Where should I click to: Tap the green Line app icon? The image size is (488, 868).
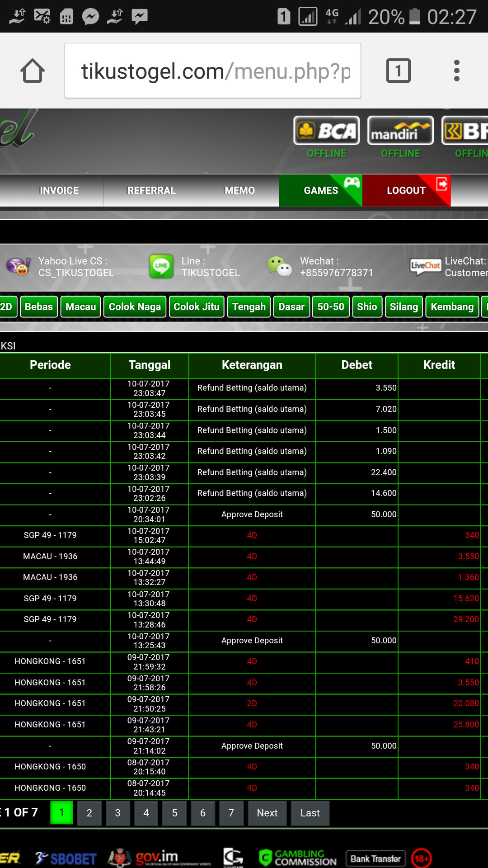tap(161, 266)
